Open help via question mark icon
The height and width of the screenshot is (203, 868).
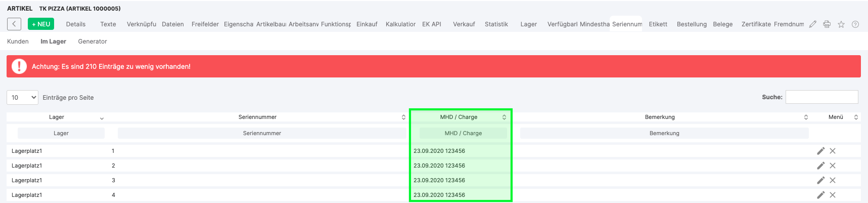[x=855, y=24]
